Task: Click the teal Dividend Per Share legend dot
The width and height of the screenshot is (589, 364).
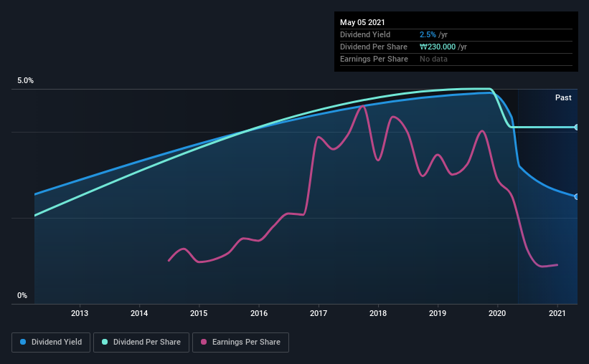Action: pyautogui.click(x=105, y=342)
